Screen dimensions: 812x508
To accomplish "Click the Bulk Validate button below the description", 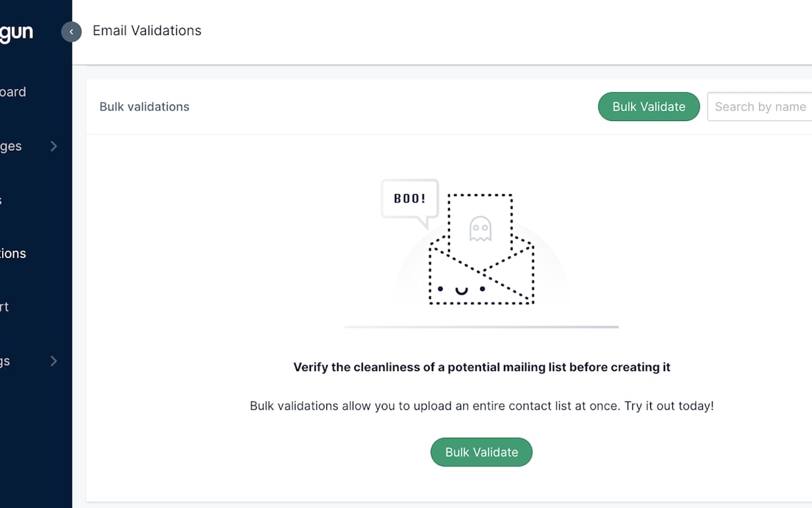I will click(x=481, y=452).
